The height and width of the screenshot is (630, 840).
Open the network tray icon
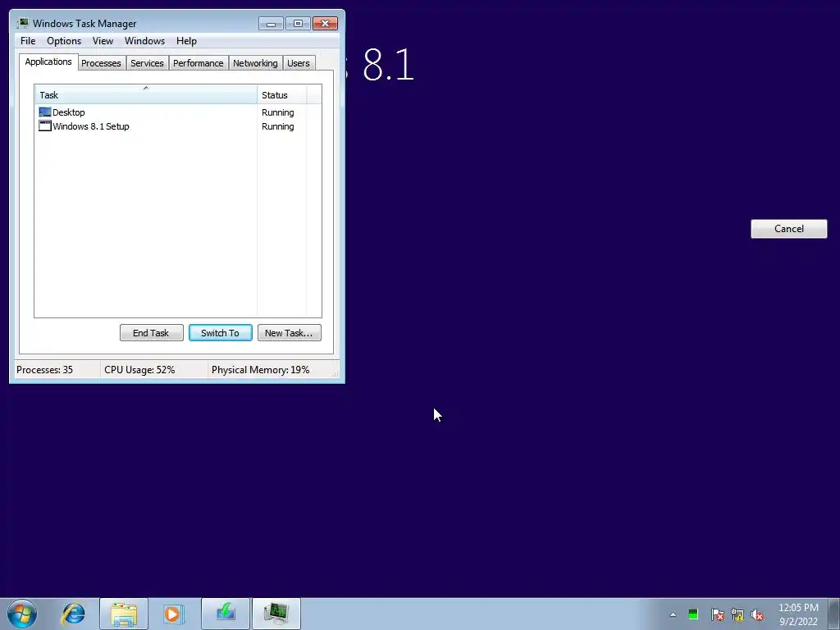[x=737, y=614]
